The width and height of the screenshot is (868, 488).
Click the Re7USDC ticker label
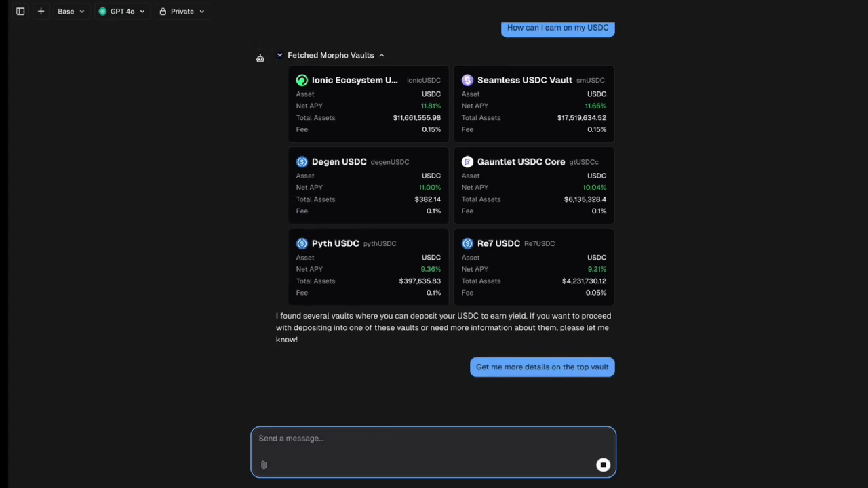(x=539, y=243)
